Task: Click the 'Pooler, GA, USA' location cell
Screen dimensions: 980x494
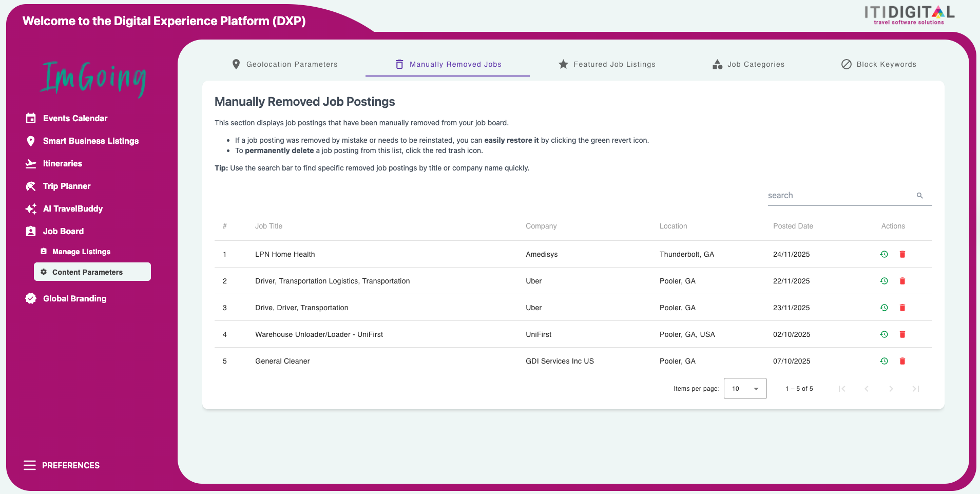Action: coord(687,334)
